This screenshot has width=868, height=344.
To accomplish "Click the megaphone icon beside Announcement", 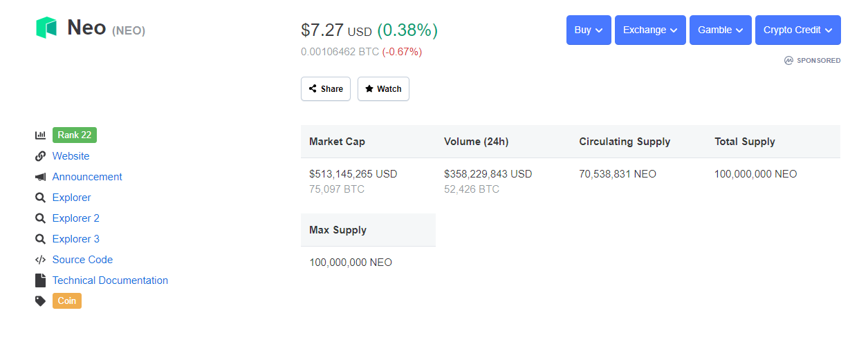I will point(40,177).
